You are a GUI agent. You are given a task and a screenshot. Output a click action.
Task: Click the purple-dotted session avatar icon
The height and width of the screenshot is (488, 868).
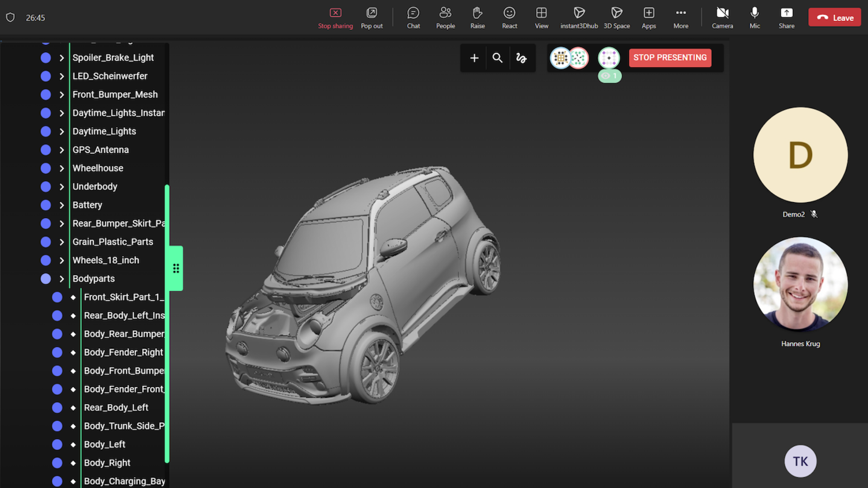coord(609,58)
